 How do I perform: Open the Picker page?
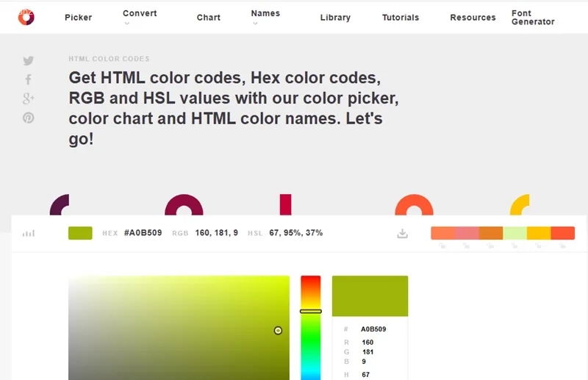pos(78,18)
